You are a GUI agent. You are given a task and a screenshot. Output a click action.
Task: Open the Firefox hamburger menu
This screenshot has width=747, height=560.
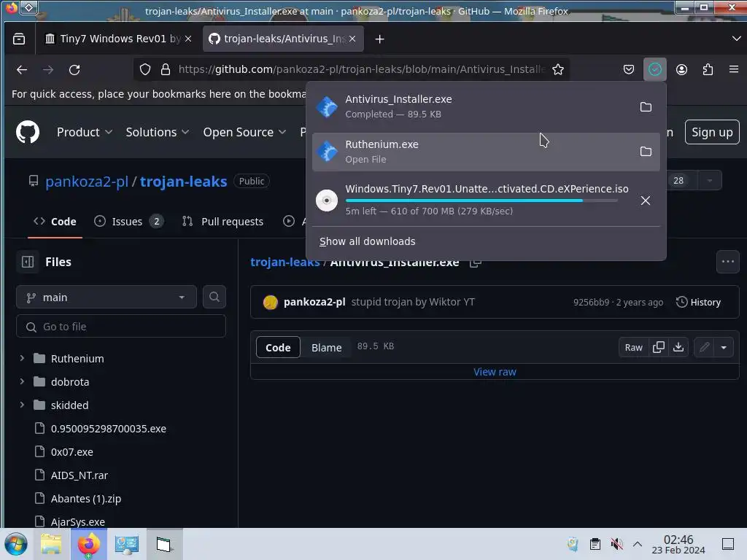pos(734,69)
